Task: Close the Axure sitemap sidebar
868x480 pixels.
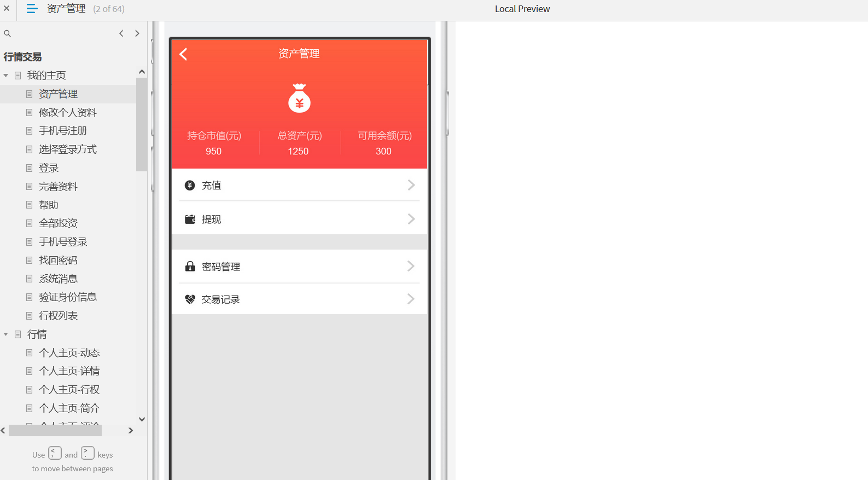Action: point(7,8)
